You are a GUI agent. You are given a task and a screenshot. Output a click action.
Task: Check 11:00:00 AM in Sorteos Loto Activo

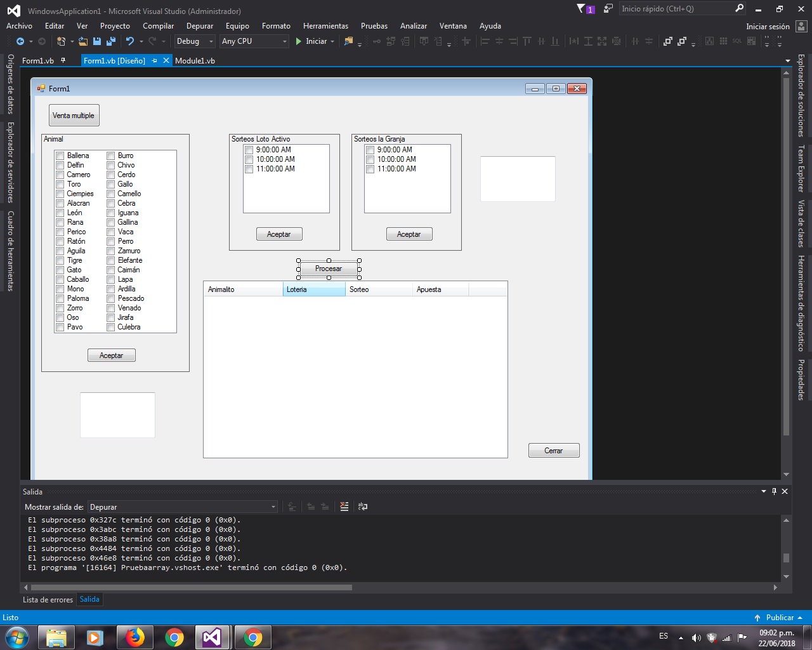(249, 169)
